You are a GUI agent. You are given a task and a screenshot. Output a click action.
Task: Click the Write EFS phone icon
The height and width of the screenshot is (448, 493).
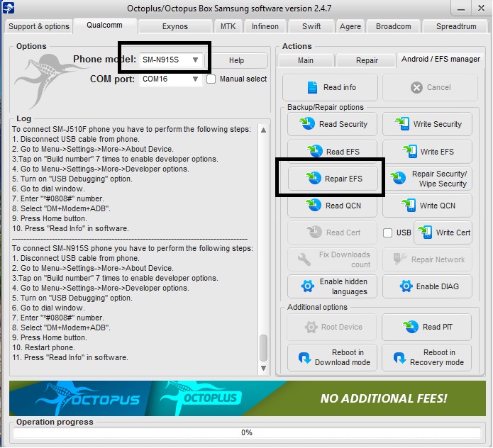click(410, 151)
